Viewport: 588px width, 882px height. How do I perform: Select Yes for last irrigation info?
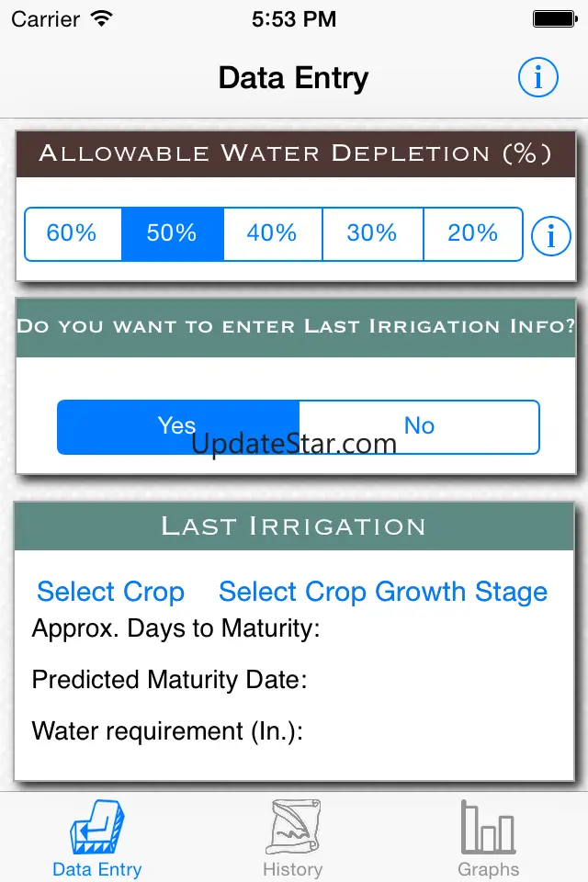pos(177,426)
